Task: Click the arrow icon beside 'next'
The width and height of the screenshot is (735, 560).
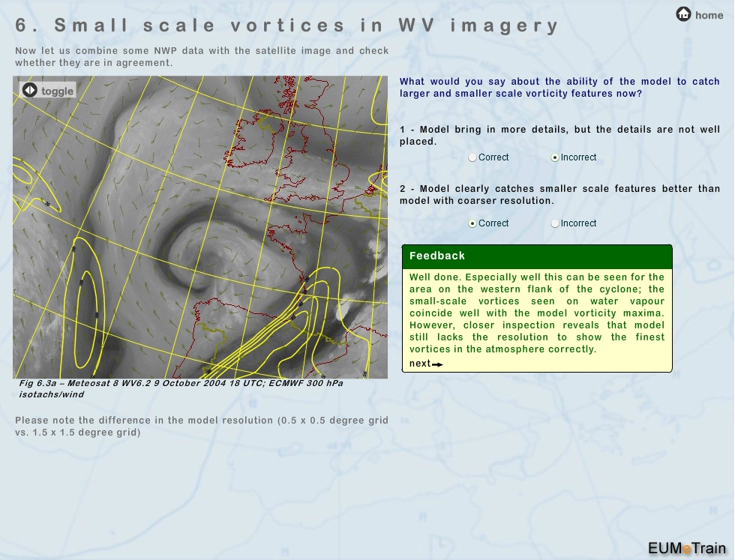Action: pyautogui.click(x=438, y=364)
